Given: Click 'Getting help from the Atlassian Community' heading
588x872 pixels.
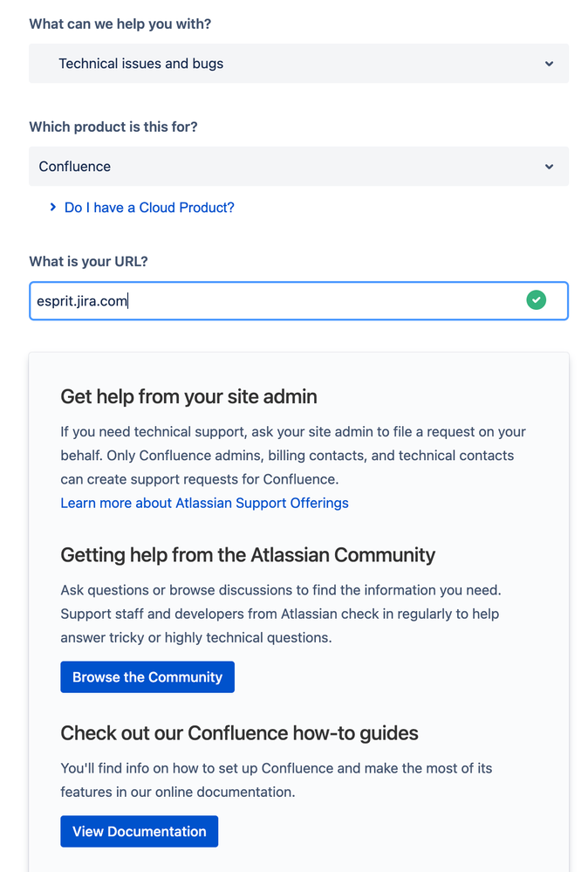Looking at the screenshot, I should tap(248, 555).
